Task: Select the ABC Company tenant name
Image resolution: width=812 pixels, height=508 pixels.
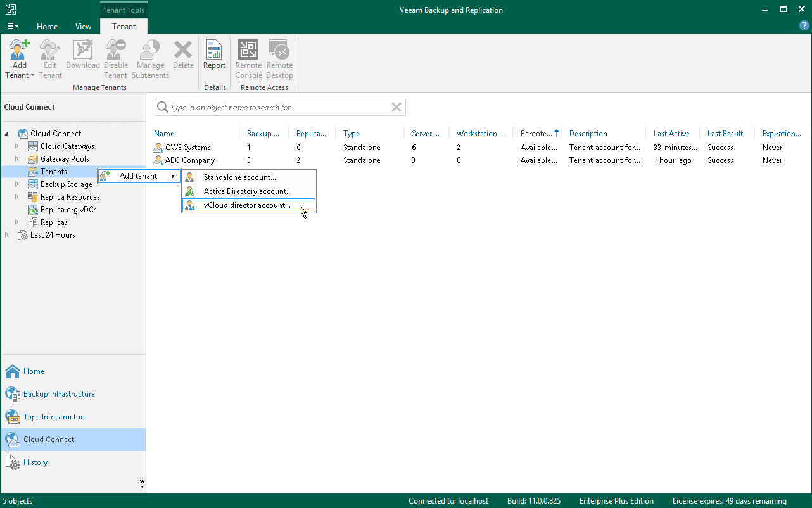Action: [190, 160]
